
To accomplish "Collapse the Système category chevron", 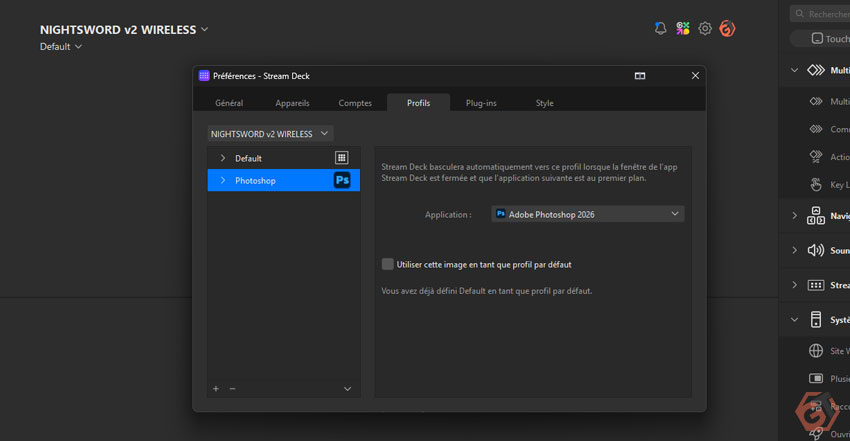I will 794,320.
